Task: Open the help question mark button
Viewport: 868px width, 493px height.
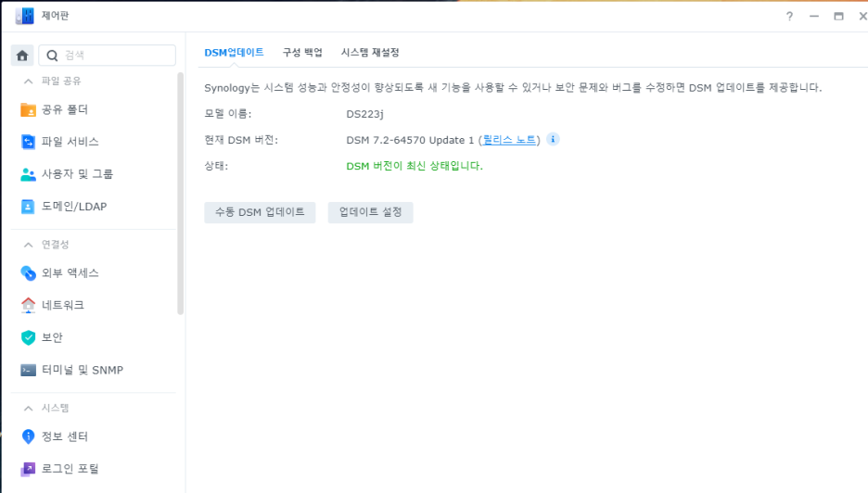Action: [x=789, y=16]
